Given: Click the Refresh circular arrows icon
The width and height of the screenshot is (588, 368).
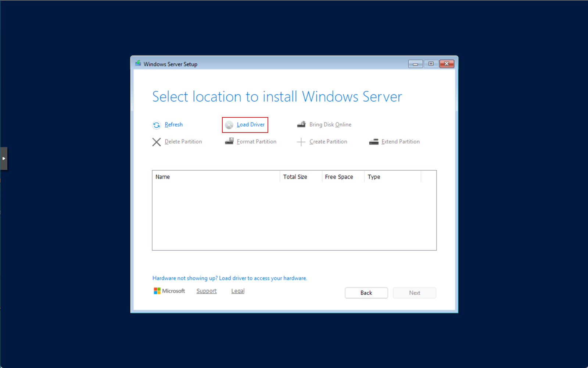Looking at the screenshot, I should pyautogui.click(x=157, y=125).
